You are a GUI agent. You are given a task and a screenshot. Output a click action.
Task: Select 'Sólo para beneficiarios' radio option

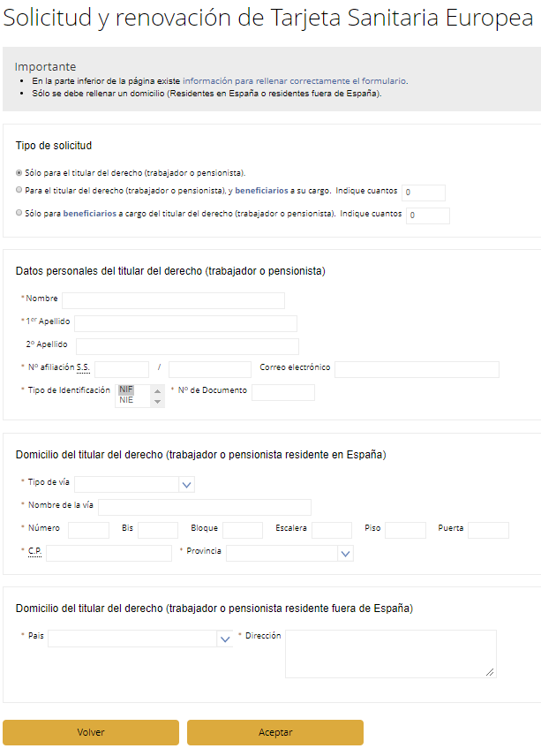click(x=19, y=213)
